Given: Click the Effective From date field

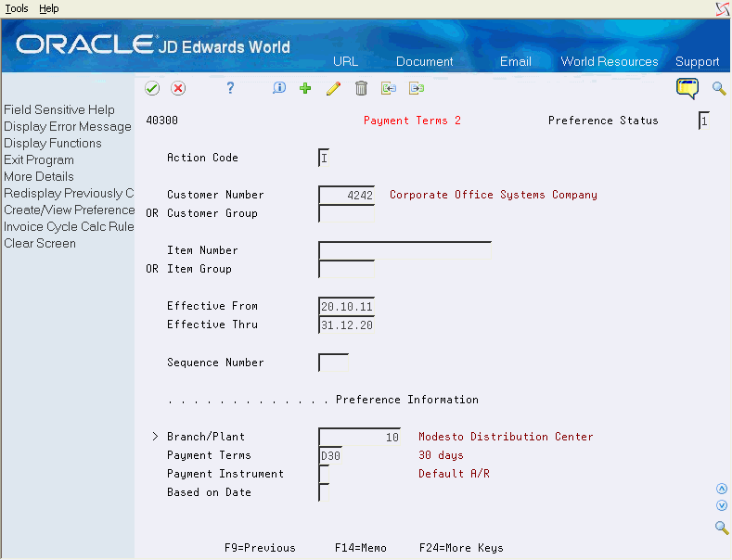Looking at the screenshot, I should coord(346,307).
